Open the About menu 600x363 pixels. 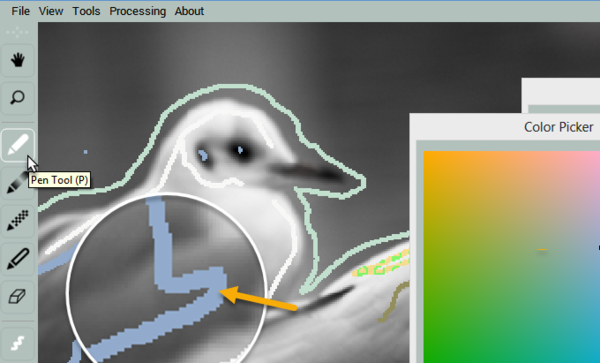coord(189,11)
